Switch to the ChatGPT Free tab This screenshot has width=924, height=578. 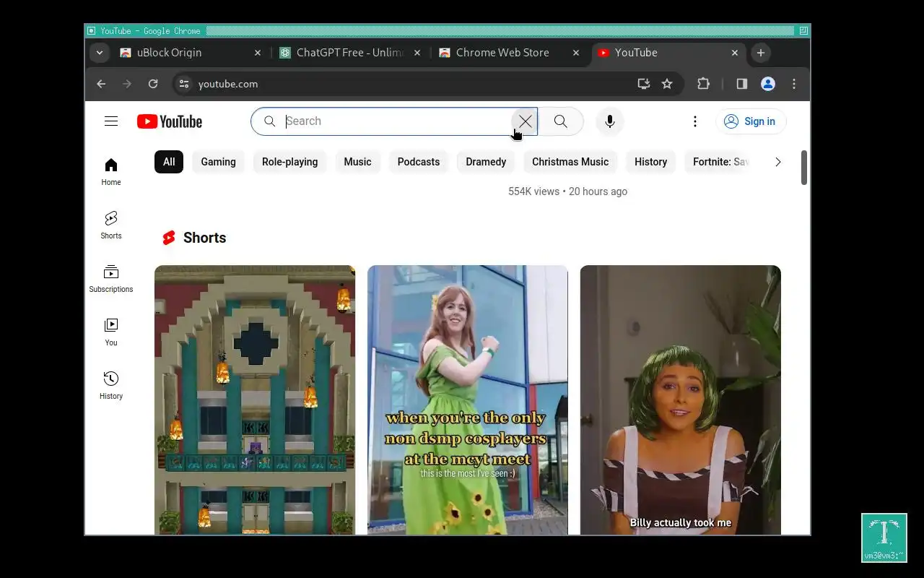(351, 53)
